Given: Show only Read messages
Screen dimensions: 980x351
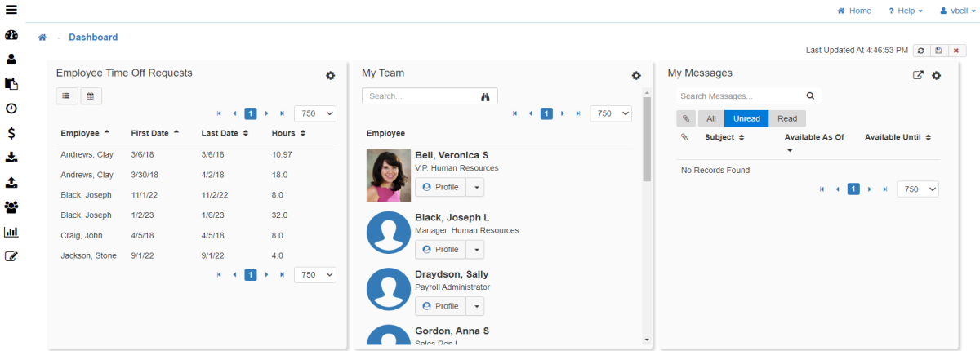Looking at the screenshot, I should 787,118.
